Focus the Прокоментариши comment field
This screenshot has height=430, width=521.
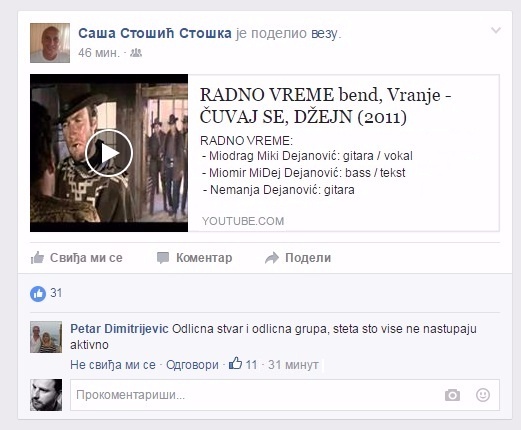(x=285, y=395)
